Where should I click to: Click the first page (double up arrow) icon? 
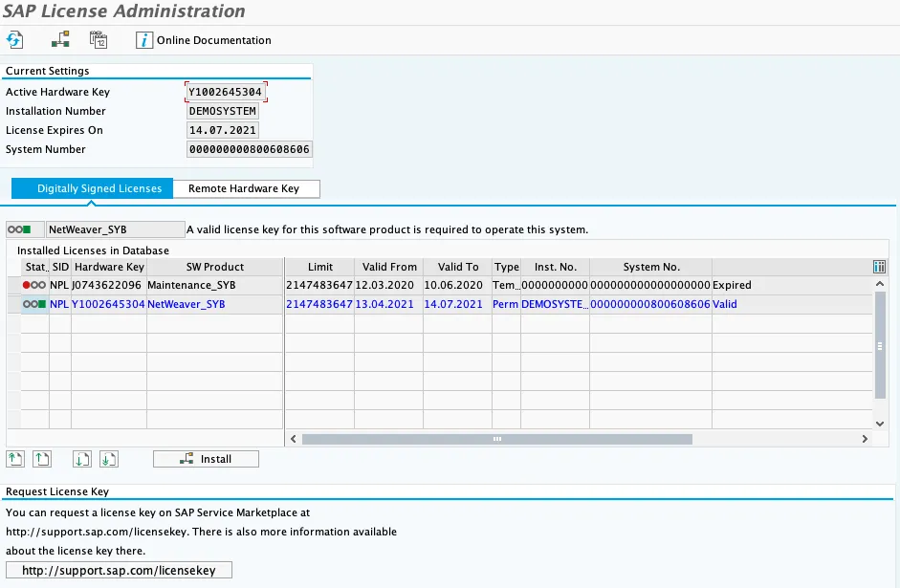[x=15, y=459]
